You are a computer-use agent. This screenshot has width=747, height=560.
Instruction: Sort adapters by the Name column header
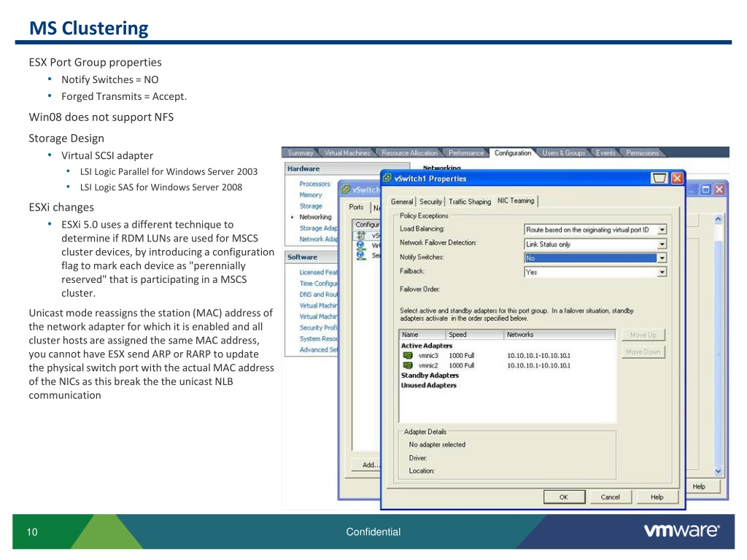(x=422, y=335)
